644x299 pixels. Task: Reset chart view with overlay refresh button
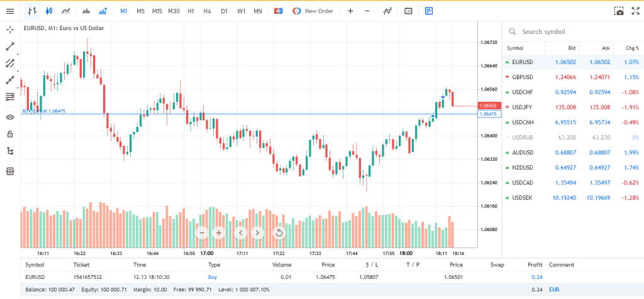click(279, 233)
